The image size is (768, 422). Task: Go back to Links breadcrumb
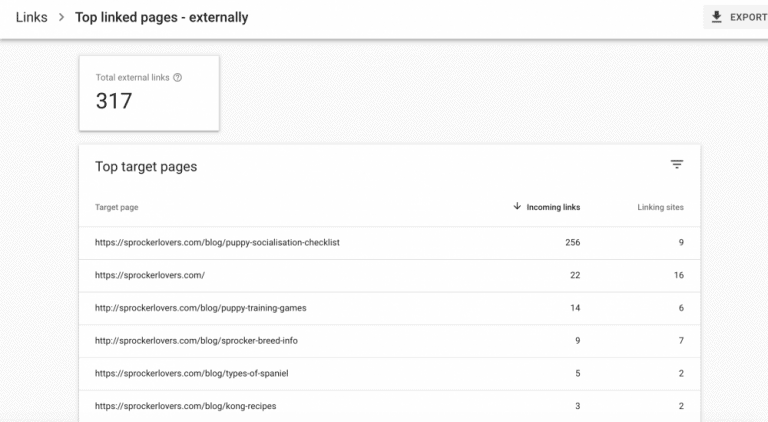point(31,17)
